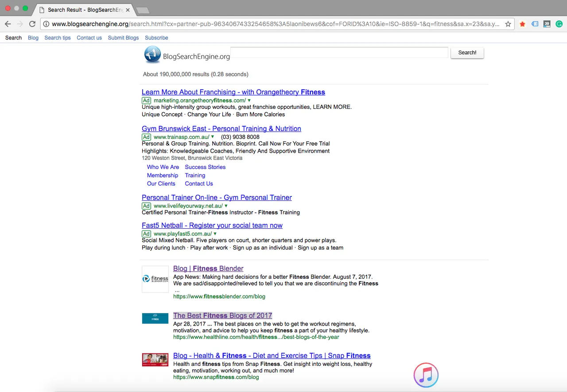Expand arrow next to www.playfast5.com.au
This screenshot has height=392, width=567.
[215, 234]
